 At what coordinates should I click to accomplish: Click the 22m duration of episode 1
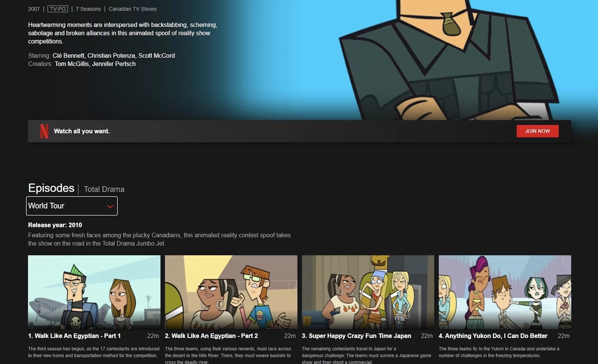(153, 336)
